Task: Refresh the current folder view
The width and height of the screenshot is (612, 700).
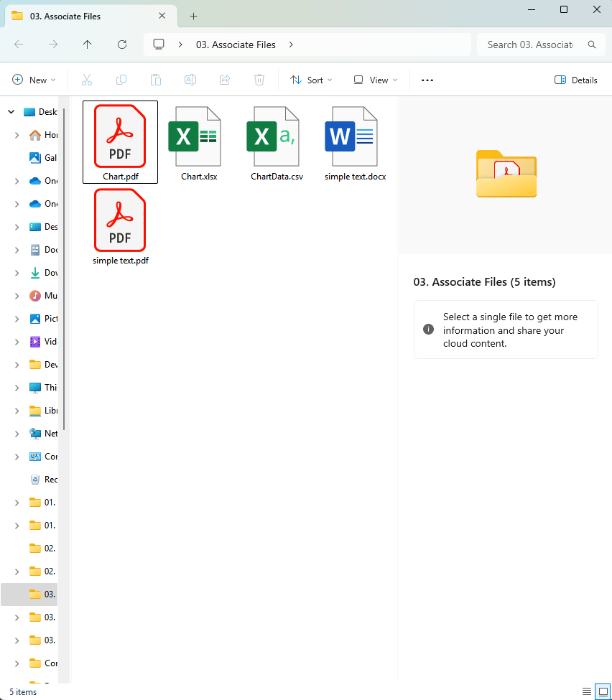Action: (x=122, y=44)
